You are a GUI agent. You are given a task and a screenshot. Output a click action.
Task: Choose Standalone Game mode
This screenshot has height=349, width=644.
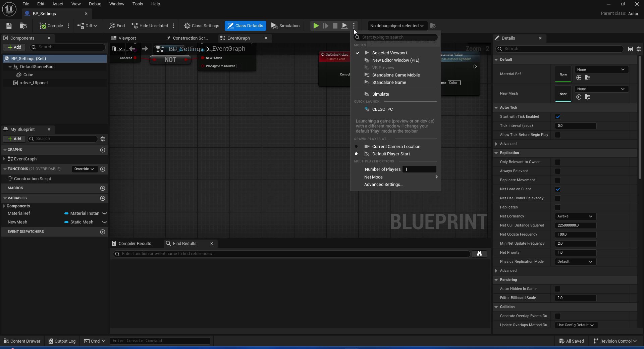(x=395, y=83)
